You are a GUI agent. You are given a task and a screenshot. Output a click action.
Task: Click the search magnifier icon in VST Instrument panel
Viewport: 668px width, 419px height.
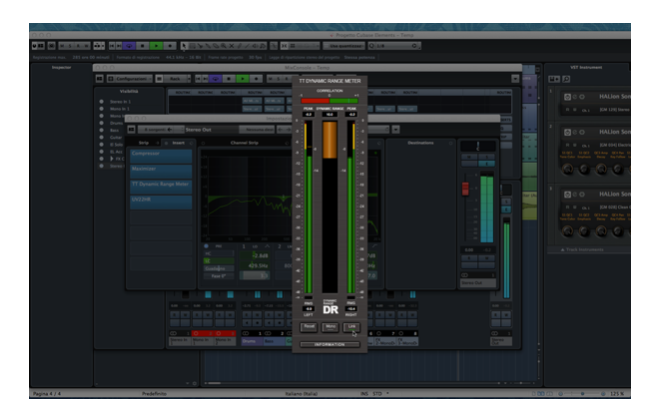[x=566, y=79]
